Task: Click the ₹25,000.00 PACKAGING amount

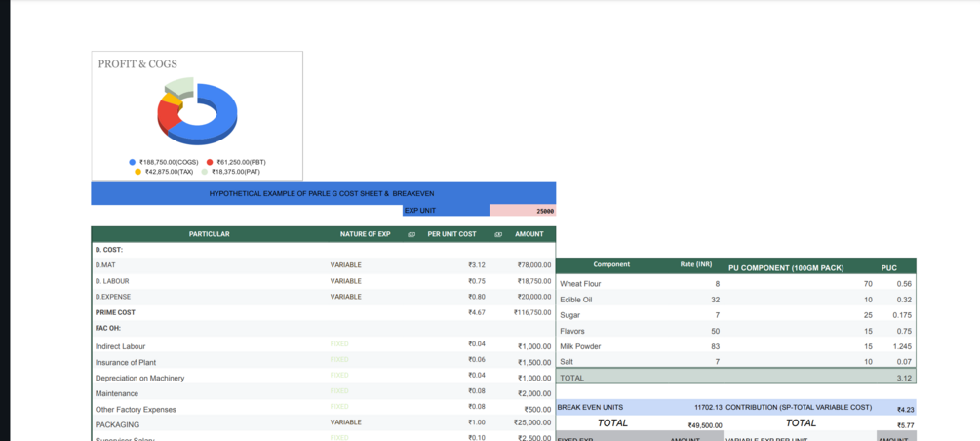Action: 532,422
